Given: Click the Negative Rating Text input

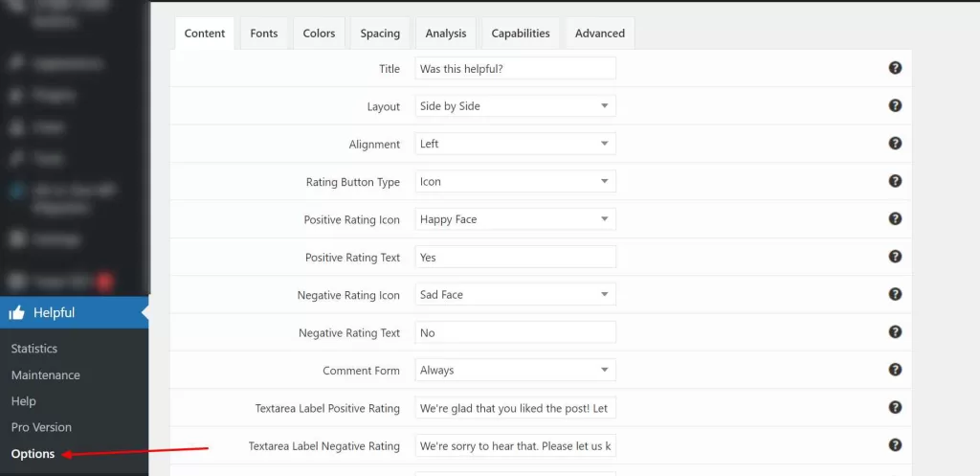Looking at the screenshot, I should click(515, 332).
